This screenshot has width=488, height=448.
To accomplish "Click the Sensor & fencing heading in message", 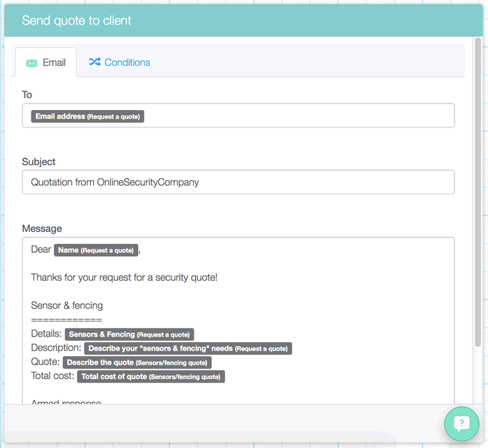I will (x=67, y=305).
